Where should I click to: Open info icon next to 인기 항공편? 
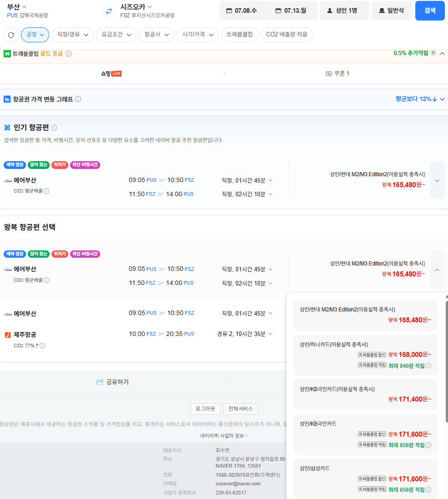click(x=54, y=127)
